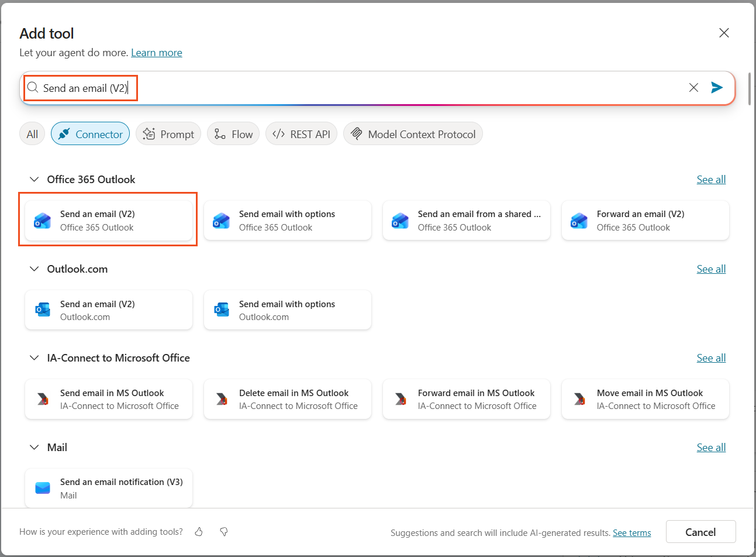Click the Cancel button
Image resolution: width=756 pixels, height=557 pixels.
700,532
